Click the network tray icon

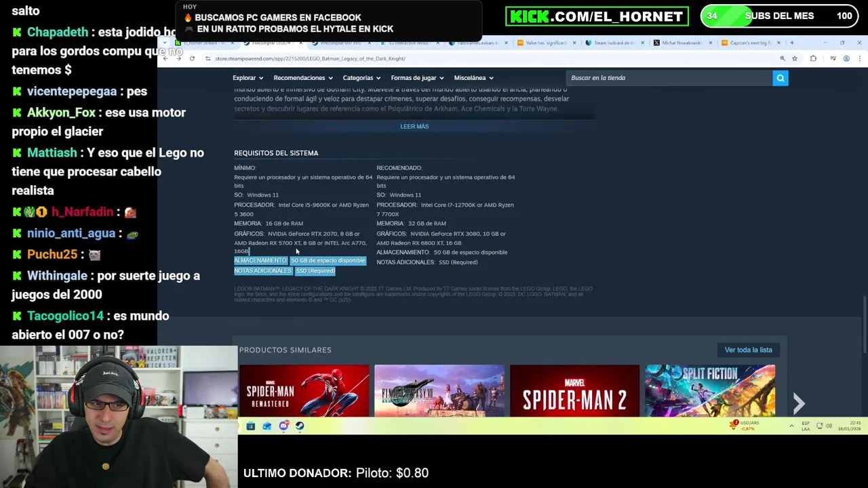(820, 426)
